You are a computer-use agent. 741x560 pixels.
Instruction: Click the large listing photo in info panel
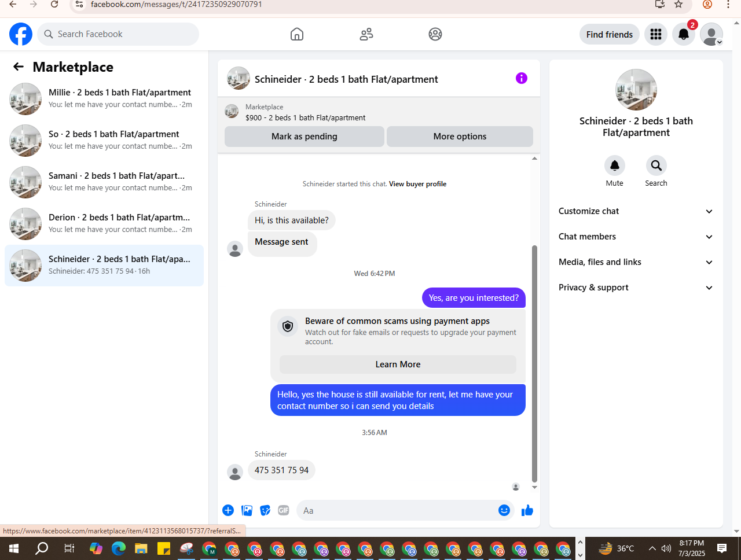point(636,90)
